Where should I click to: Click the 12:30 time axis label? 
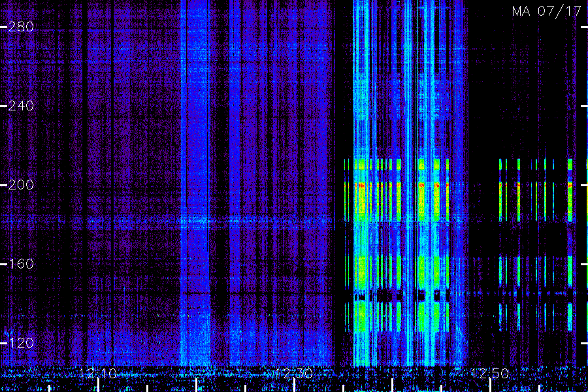point(293,374)
